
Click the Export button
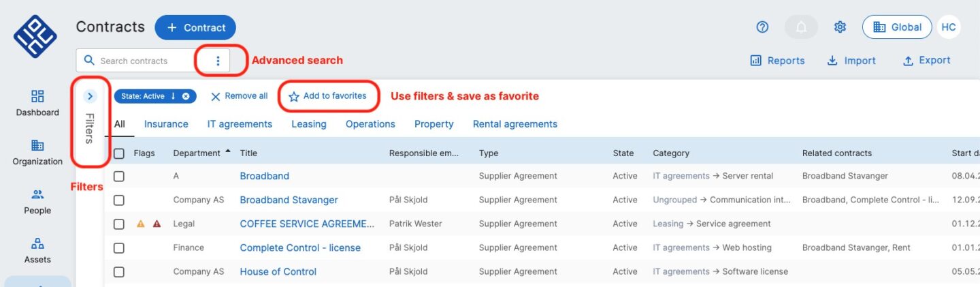[926, 61]
